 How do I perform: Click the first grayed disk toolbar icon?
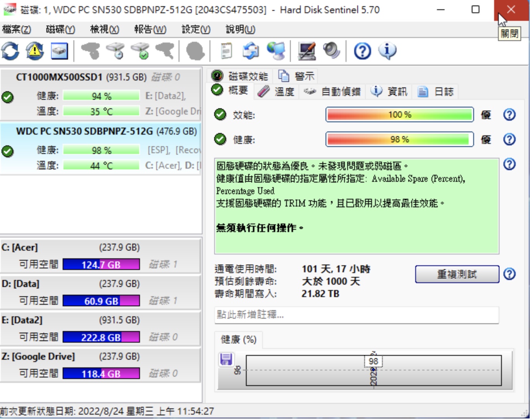90,51
